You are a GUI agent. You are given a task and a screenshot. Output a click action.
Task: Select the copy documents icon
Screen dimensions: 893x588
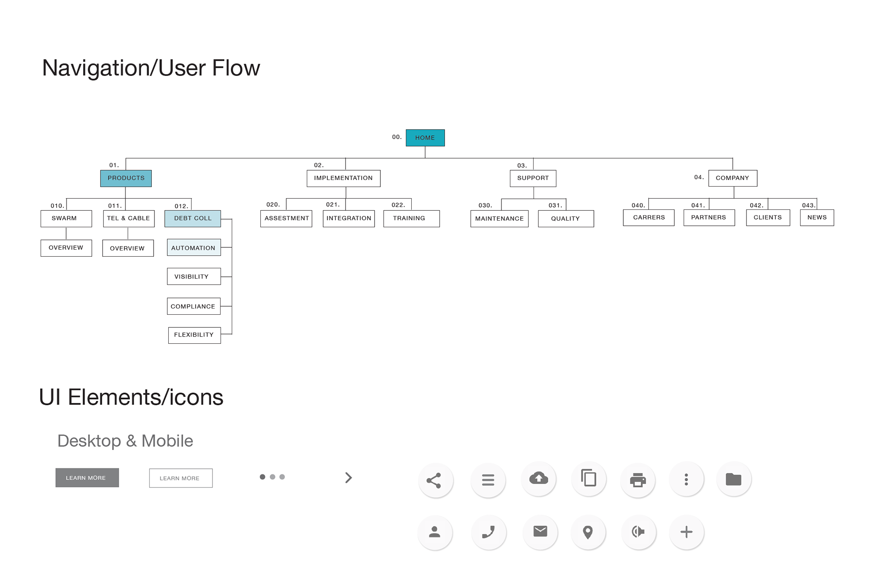coord(588,479)
